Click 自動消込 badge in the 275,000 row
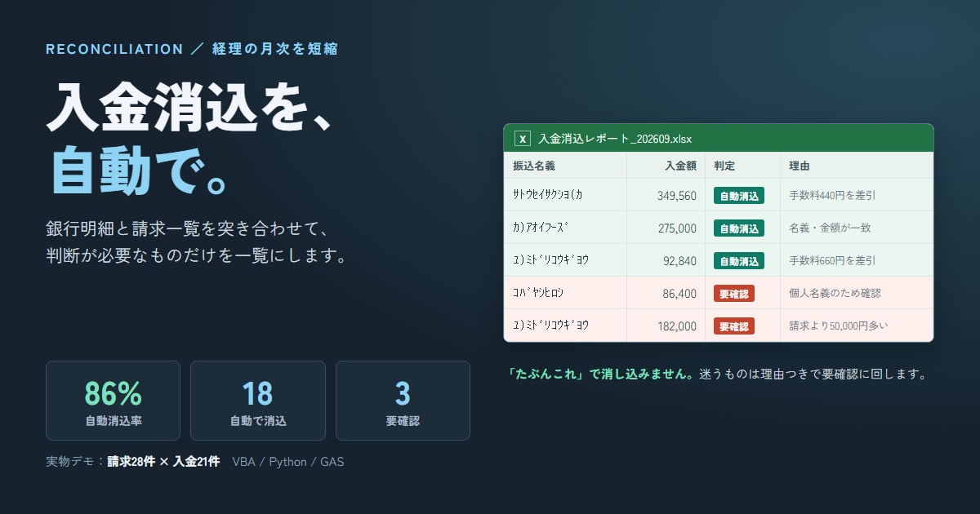This screenshot has width=980, height=514. [x=739, y=228]
